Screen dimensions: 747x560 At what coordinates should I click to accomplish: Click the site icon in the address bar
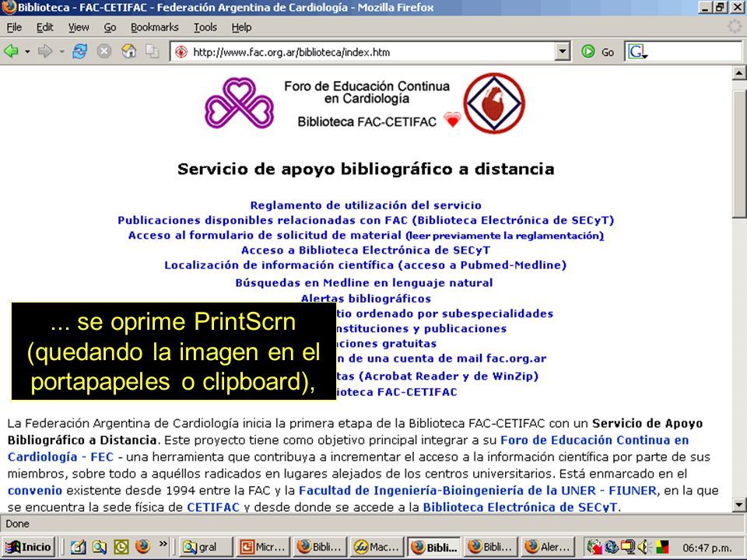(181, 52)
